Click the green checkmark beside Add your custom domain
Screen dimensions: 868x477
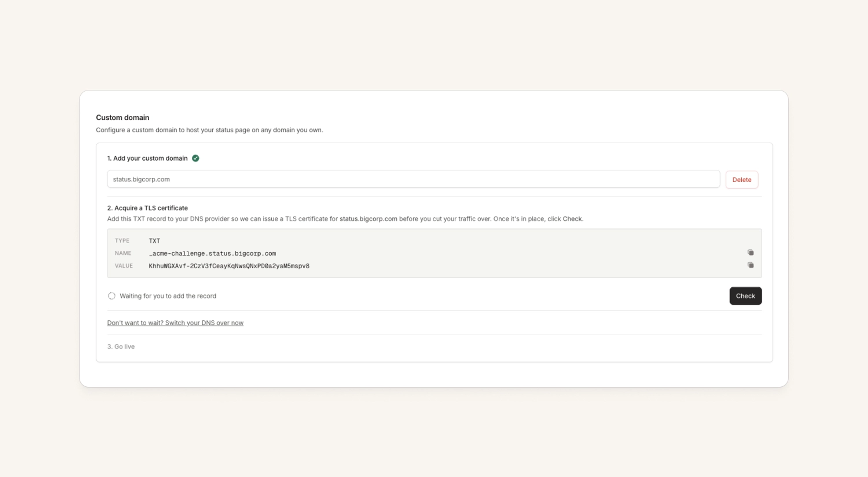(196, 158)
